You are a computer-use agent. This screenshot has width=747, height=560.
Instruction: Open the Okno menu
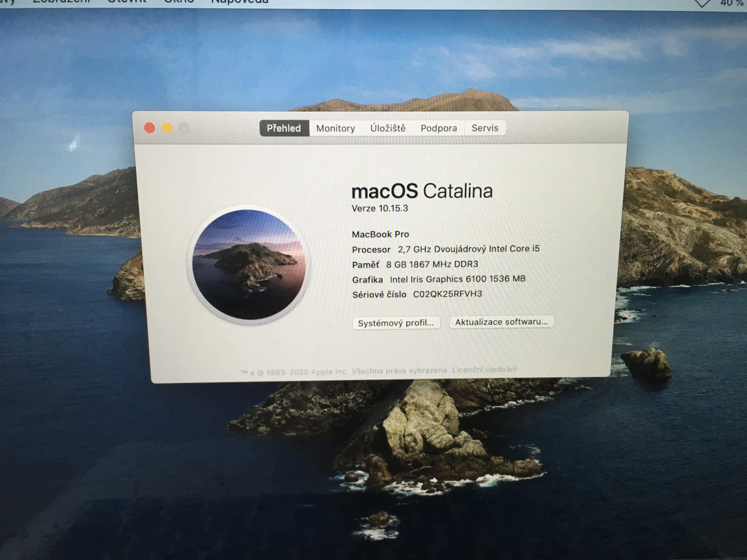point(179,1)
